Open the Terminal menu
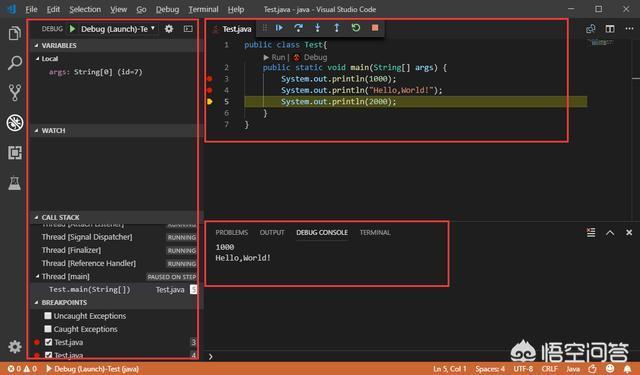The width and height of the screenshot is (640, 375). tap(203, 9)
